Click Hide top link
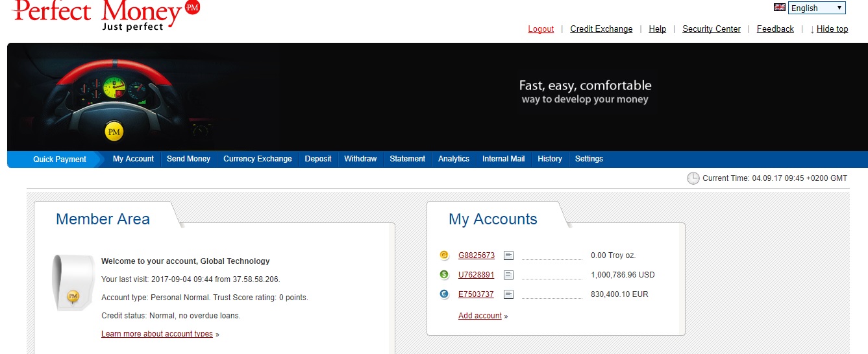Viewport: 868px width, 354px height. pos(832,29)
